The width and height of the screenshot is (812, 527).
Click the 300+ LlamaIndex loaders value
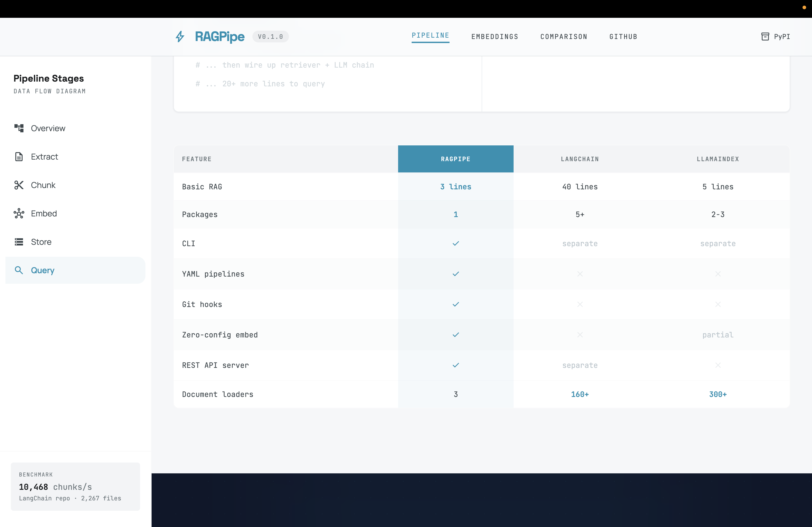click(x=718, y=394)
